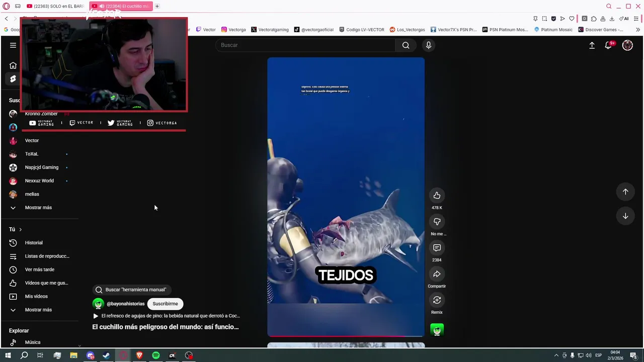The image size is (644, 362).
Task: Pause the playing short video
Action: (x=346, y=197)
